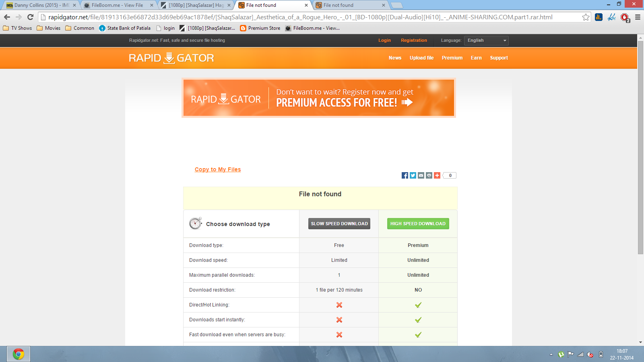Viewport: 644px width, 362px height.
Task: Open the blue bar-chart extension icon
Action: coord(599,17)
